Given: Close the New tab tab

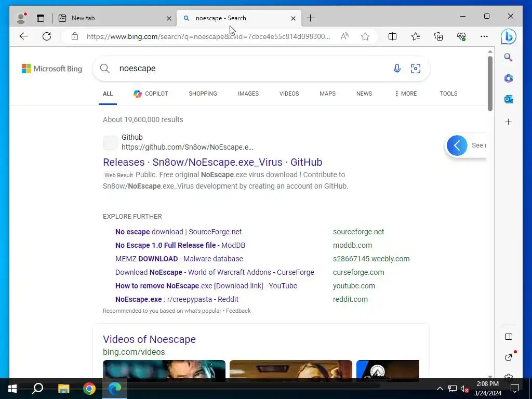Looking at the screenshot, I should 169,18.
